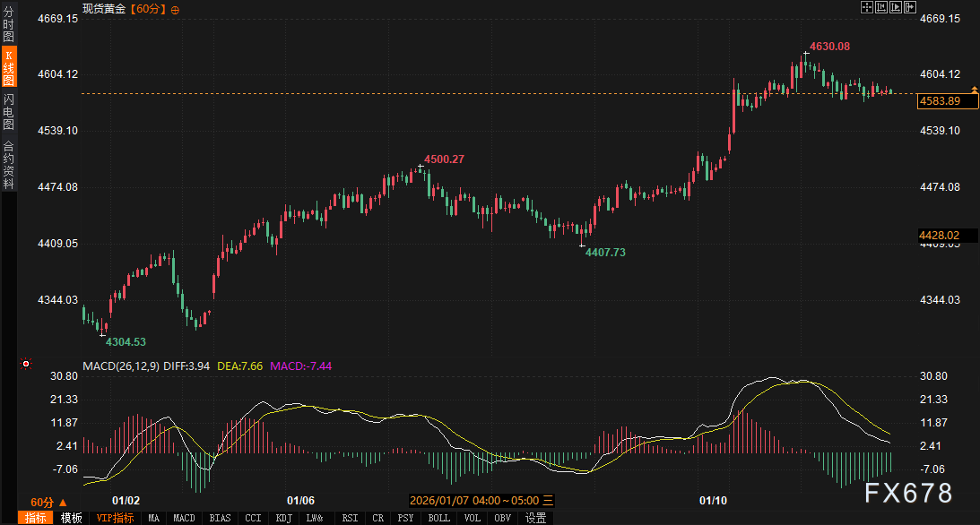The image size is (980, 525).
Task: Toggle the BOLL indicator button
Action: coord(439,518)
